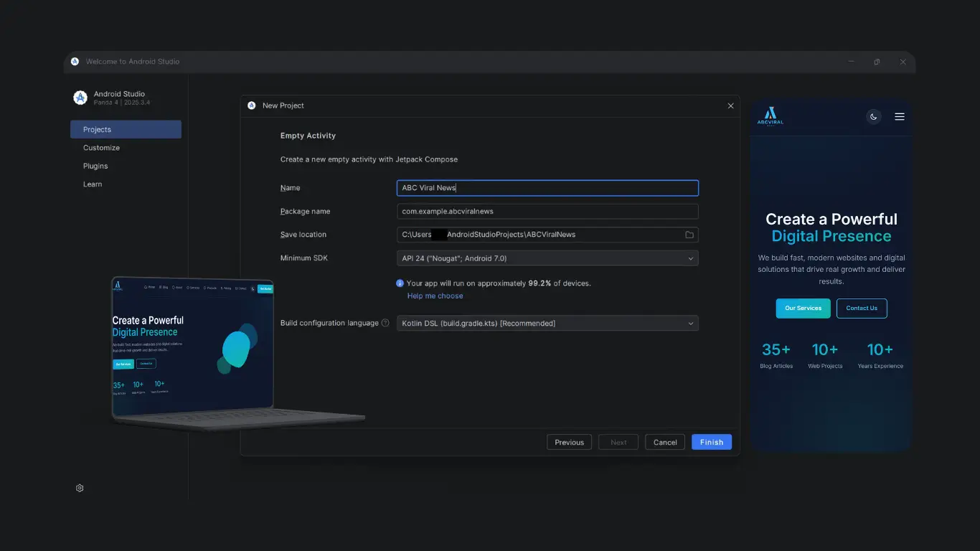Focus the Package name input field
Viewport: 980px width, 551px height.
[547, 212]
